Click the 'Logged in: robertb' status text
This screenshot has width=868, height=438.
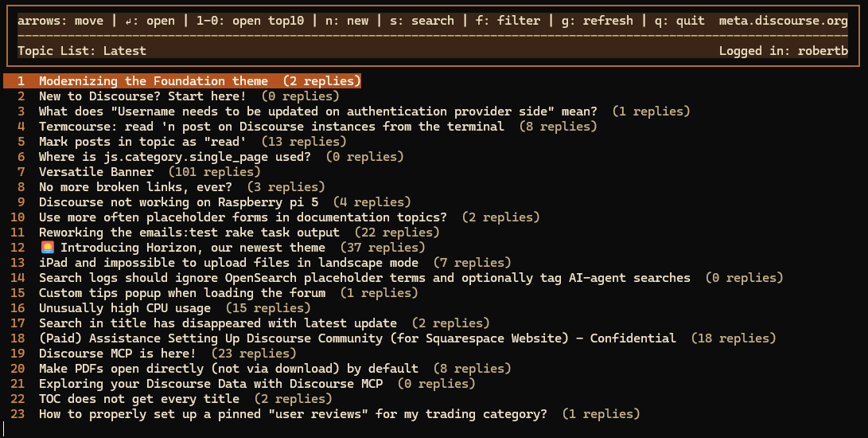[784, 50]
